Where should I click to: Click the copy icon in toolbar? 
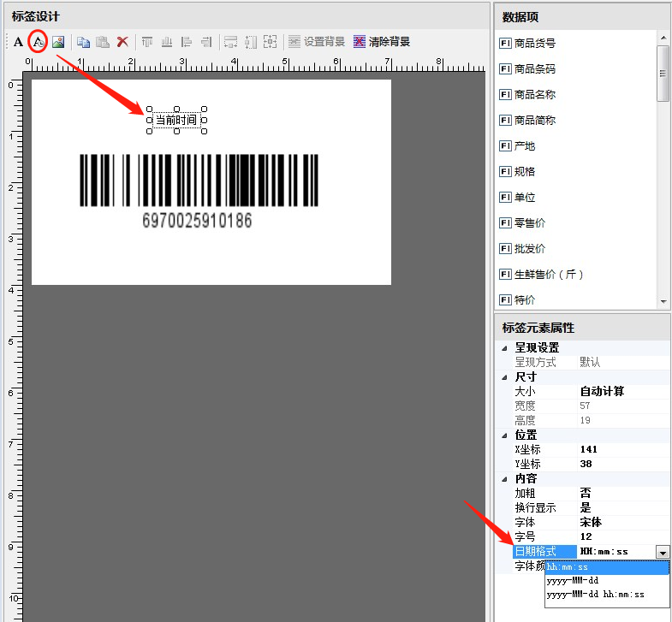83,42
